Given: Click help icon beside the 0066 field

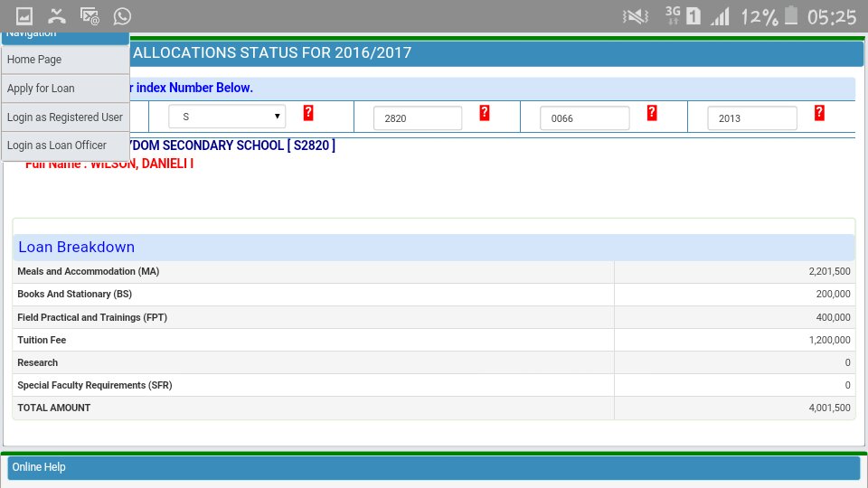Looking at the screenshot, I should (x=652, y=113).
